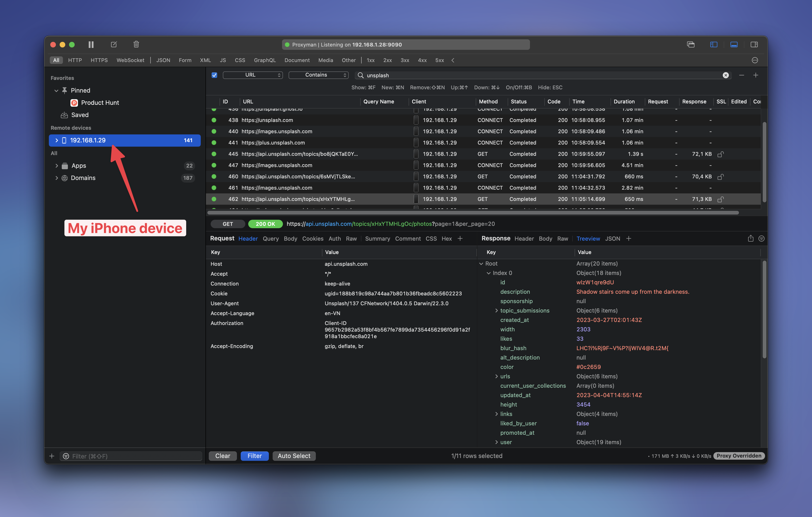
Task: Toggle the bottom panel layout icon
Action: tap(734, 45)
